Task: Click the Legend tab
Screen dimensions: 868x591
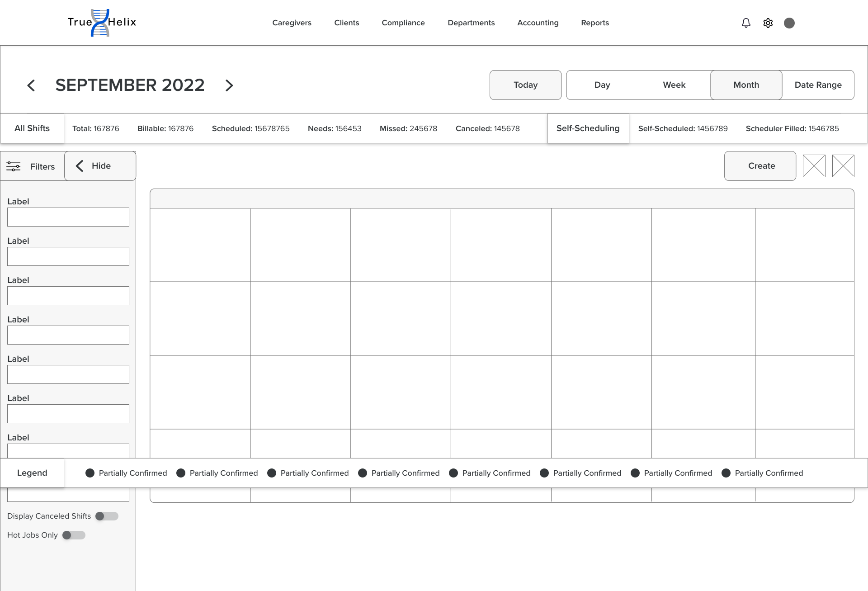Action: pyautogui.click(x=32, y=473)
